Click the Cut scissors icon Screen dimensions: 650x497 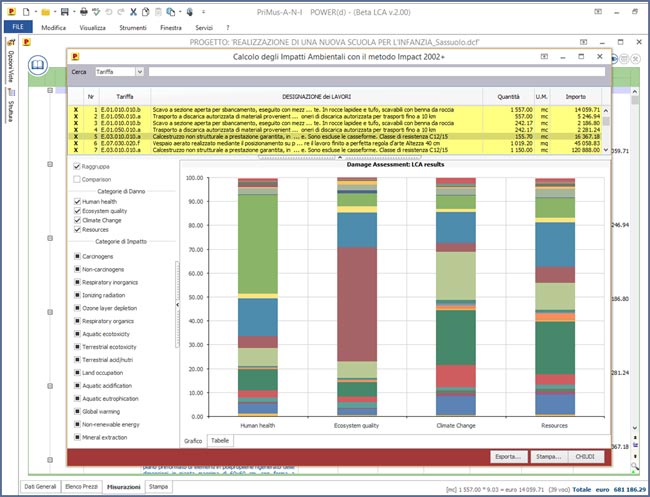point(133,12)
